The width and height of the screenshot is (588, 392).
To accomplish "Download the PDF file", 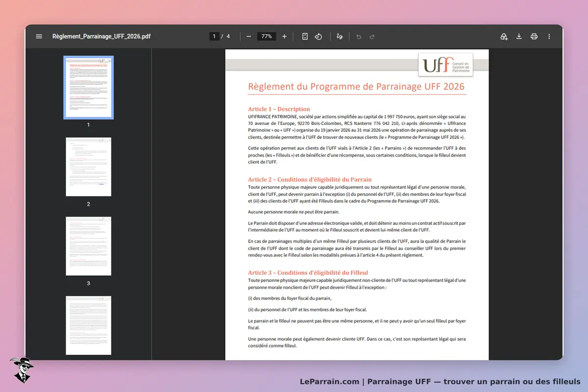I will pyautogui.click(x=519, y=36).
